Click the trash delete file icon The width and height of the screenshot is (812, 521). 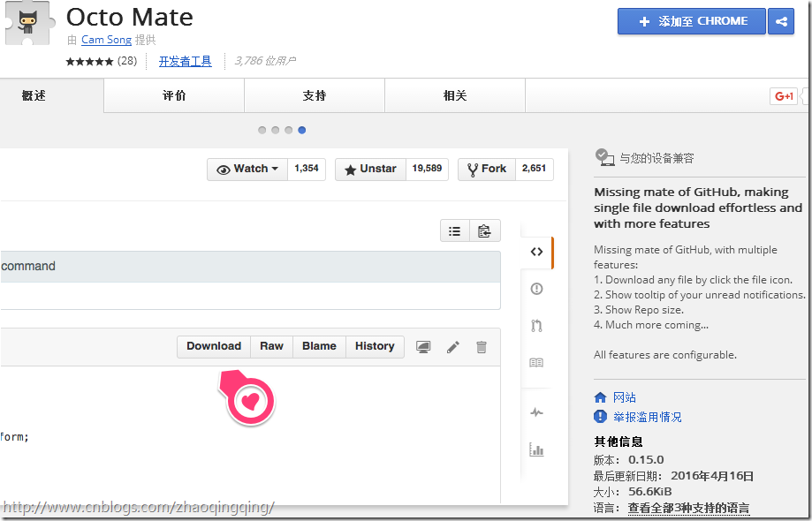[482, 347]
